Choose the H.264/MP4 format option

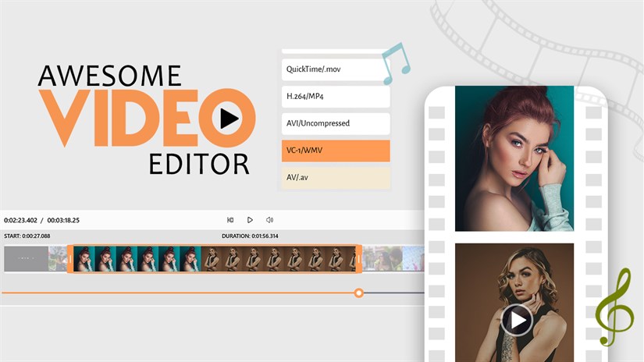pyautogui.click(x=336, y=97)
